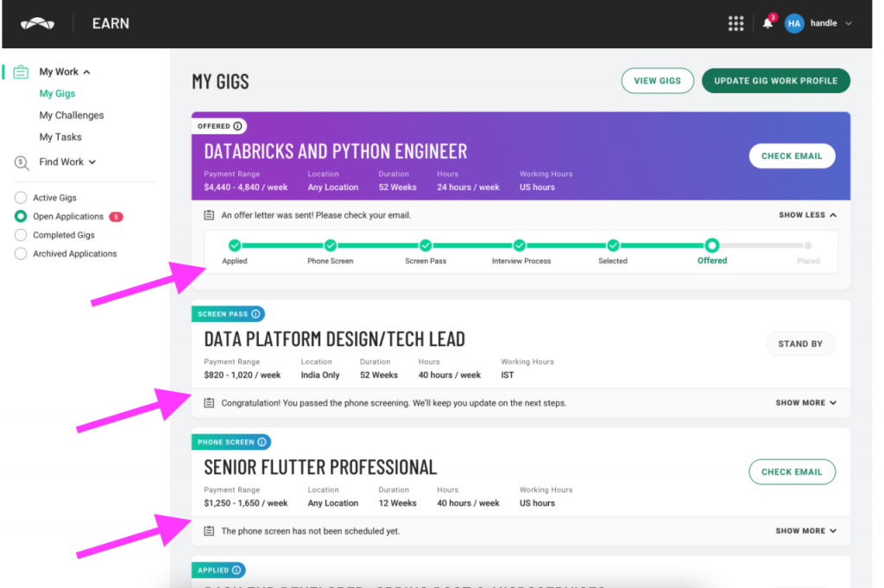Click note icon beside Congratulation message
The height and width of the screenshot is (588, 884).
point(209,402)
